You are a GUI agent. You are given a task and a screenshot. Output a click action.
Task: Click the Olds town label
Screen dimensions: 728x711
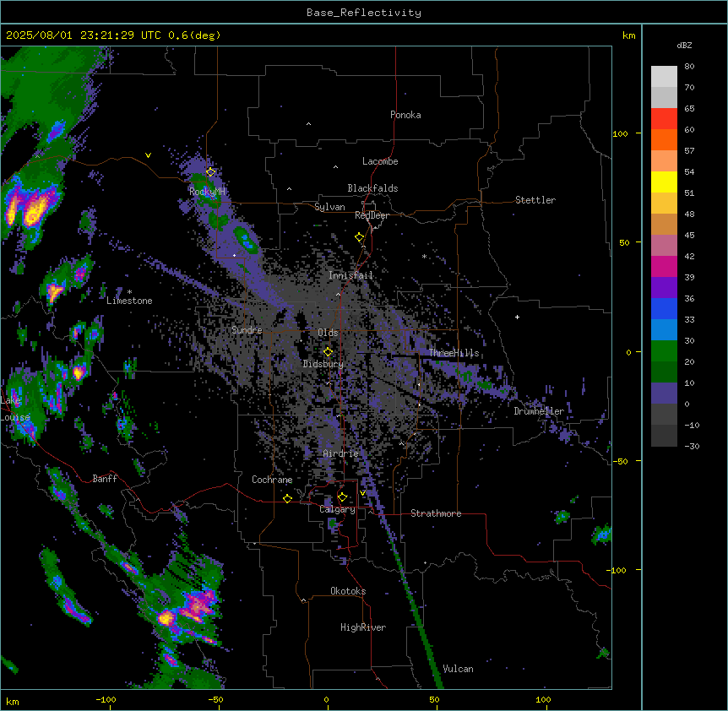pyautogui.click(x=328, y=333)
